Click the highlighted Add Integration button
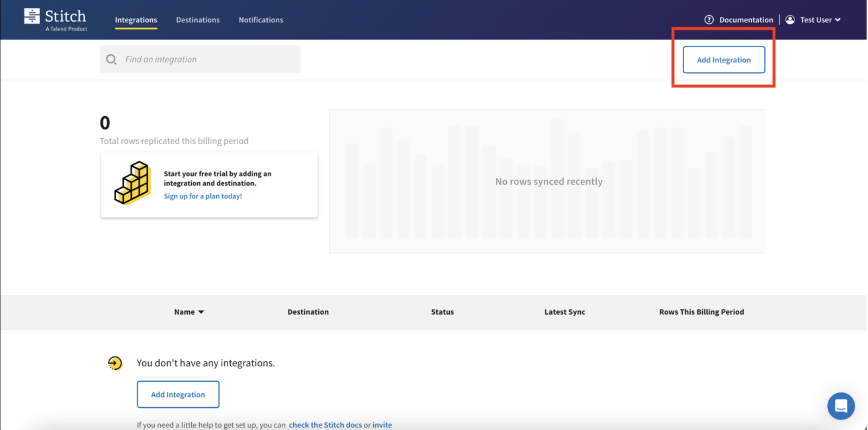 point(723,60)
